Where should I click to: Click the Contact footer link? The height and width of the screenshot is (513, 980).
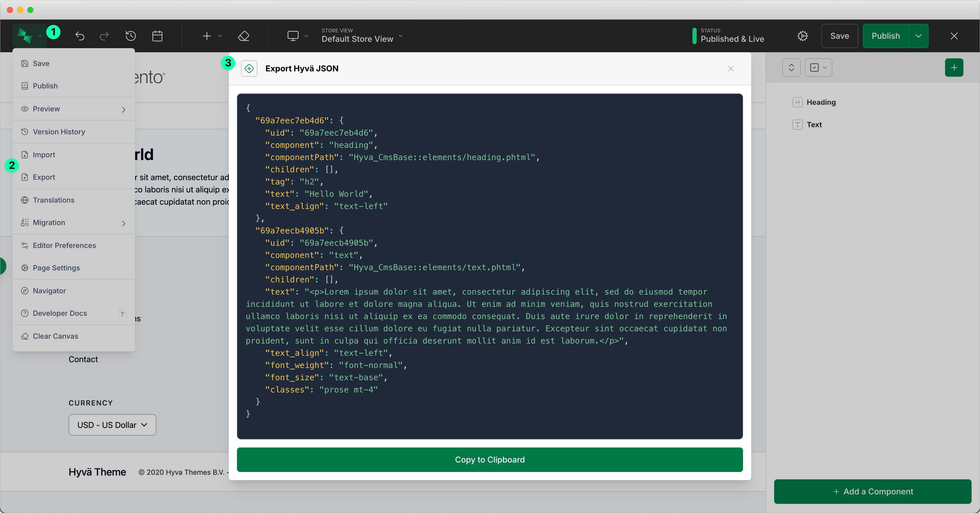[83, 359]
